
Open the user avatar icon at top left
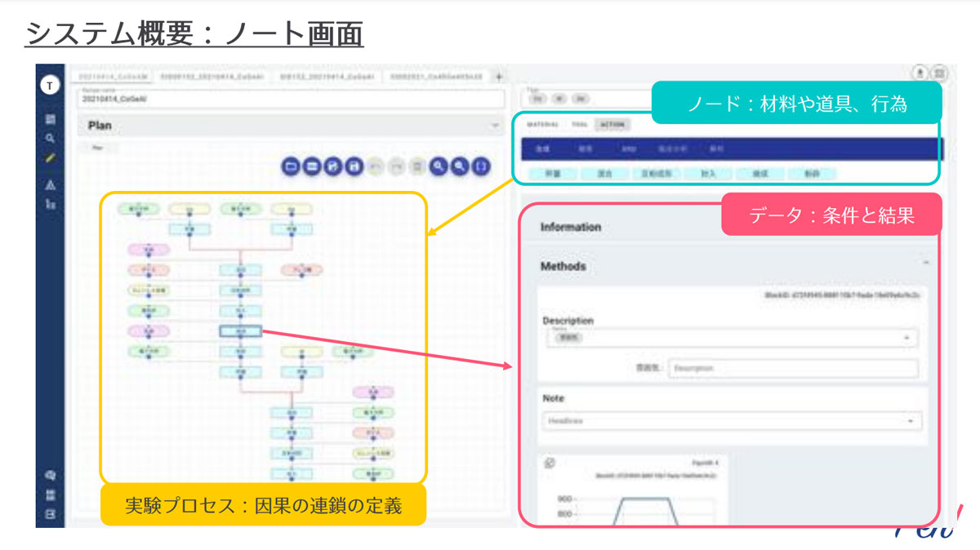pos(50,84)
